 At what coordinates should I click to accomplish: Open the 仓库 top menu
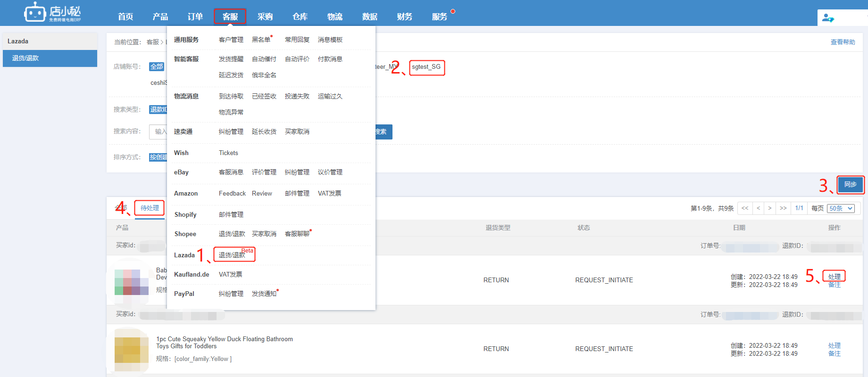[x=300, y=16]
